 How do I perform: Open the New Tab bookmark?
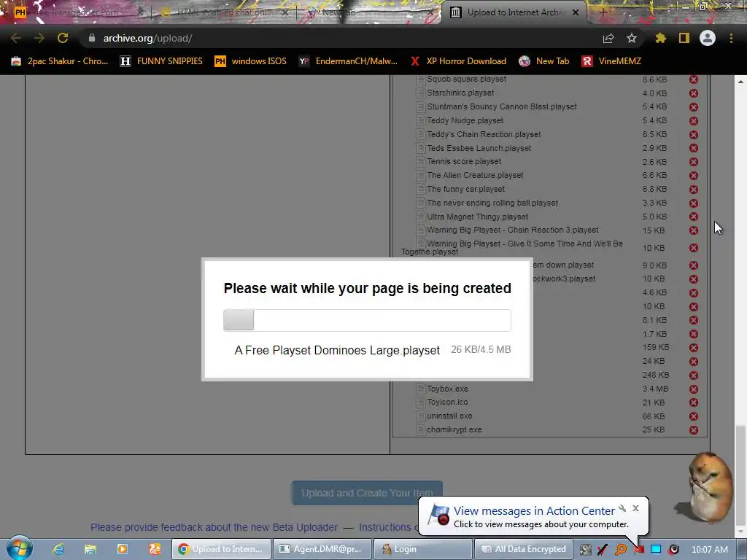544,61
